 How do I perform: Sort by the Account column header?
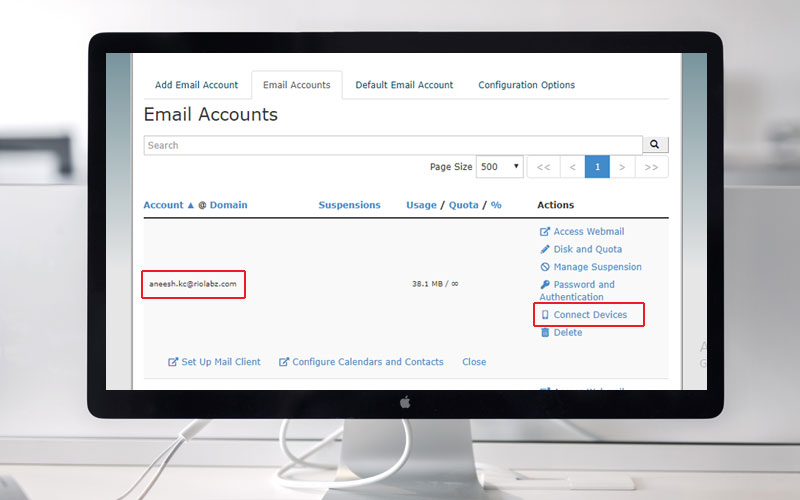pyautogui.click(x=163, y=205)
